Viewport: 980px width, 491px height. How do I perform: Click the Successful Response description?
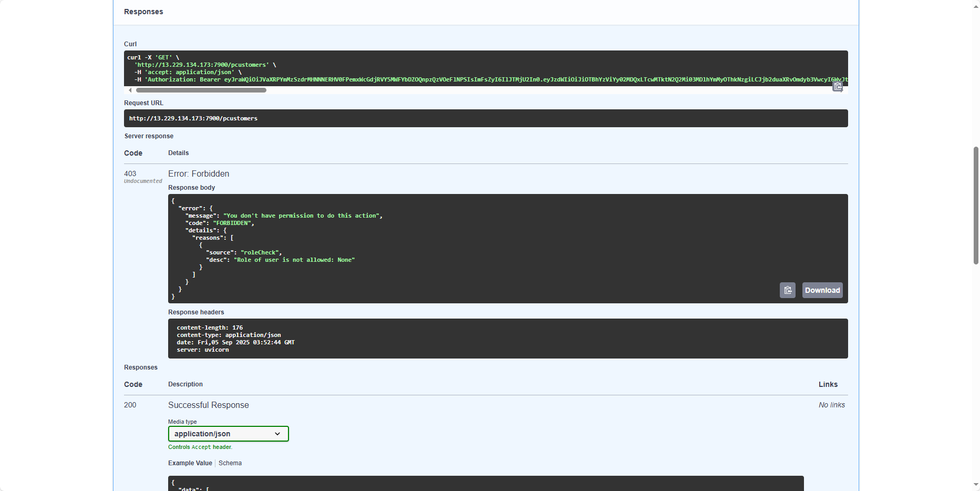click(208, 405)
